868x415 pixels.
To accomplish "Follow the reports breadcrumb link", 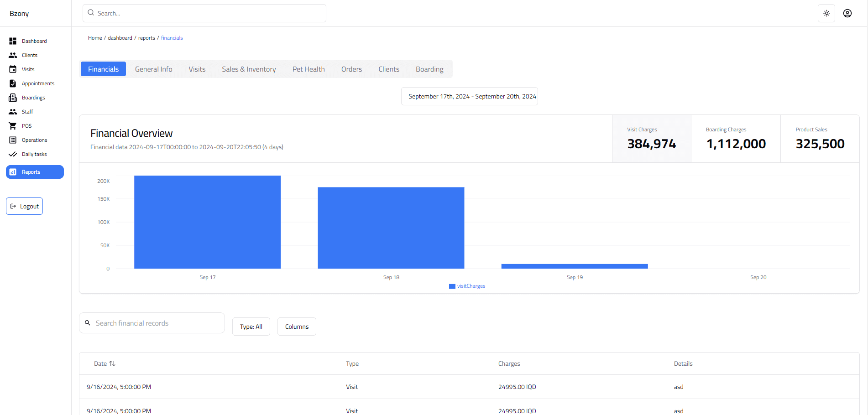I will [x=146, y=37].
